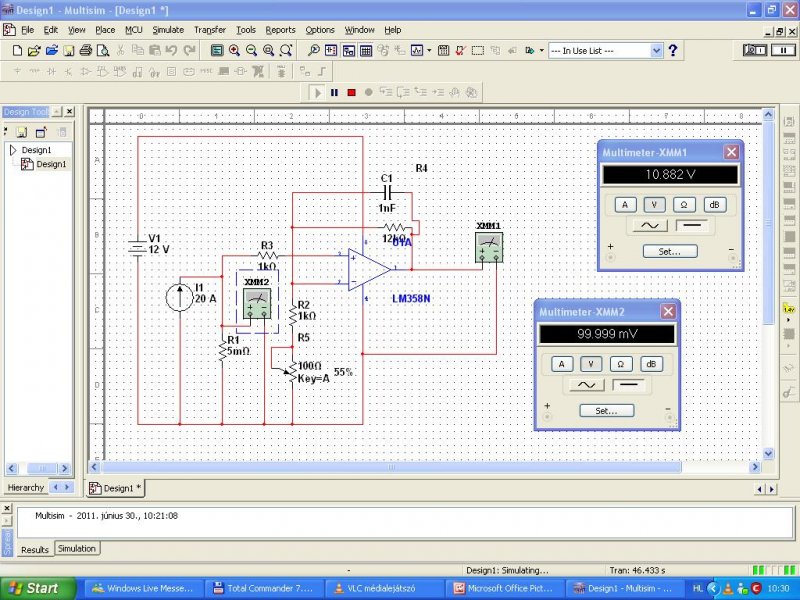Click Set... button on XMM2

pos(607,411)
